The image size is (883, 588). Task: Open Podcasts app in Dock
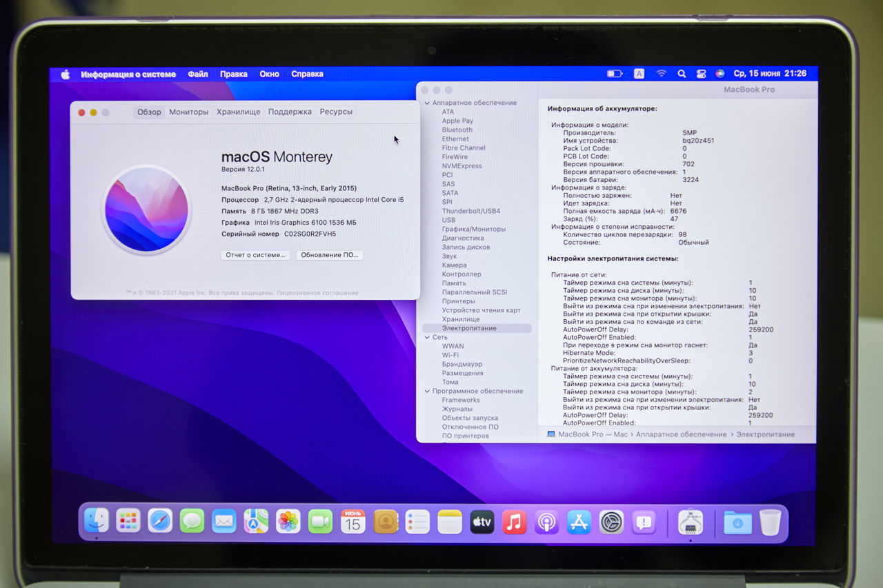546,522
